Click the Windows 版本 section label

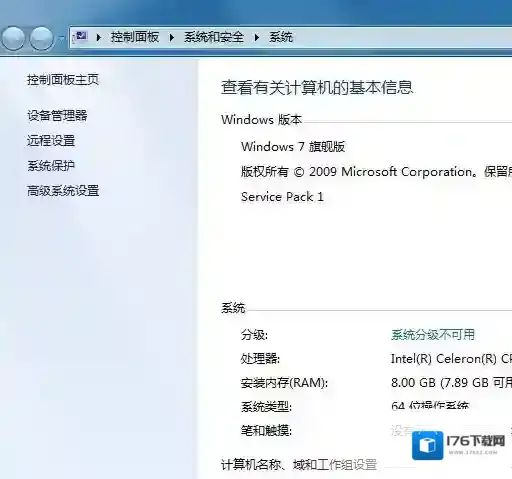(x=262, y=120)
